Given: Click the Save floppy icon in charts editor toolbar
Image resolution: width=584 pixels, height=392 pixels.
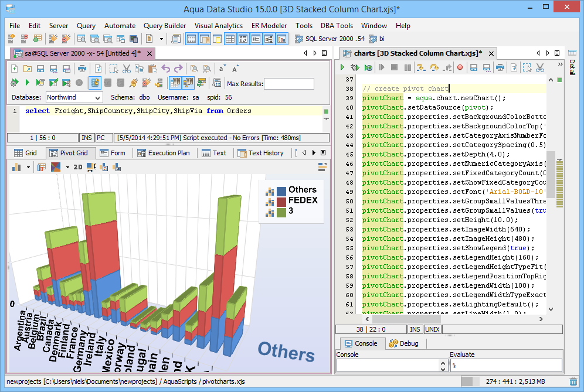Looking at the screenshot, I should 474,67.
